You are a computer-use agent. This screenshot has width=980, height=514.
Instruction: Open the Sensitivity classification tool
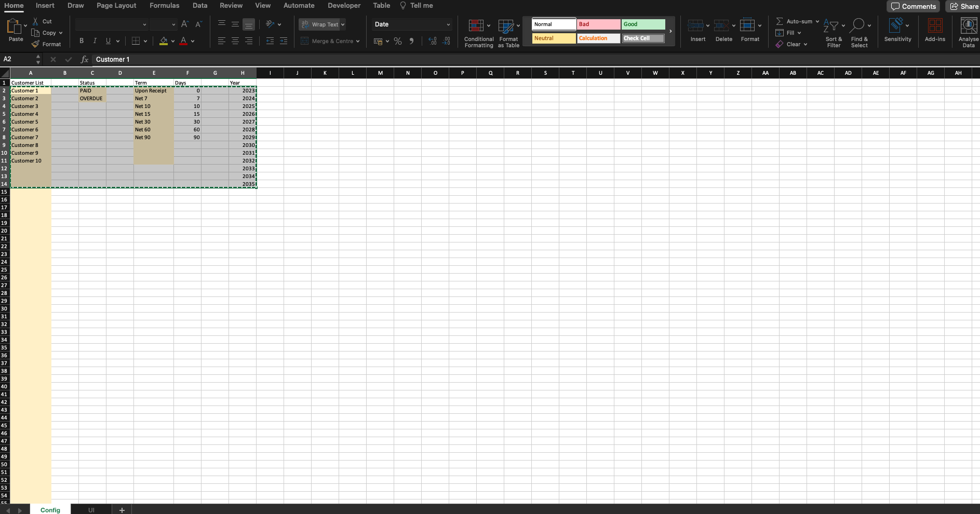point(897,31)
